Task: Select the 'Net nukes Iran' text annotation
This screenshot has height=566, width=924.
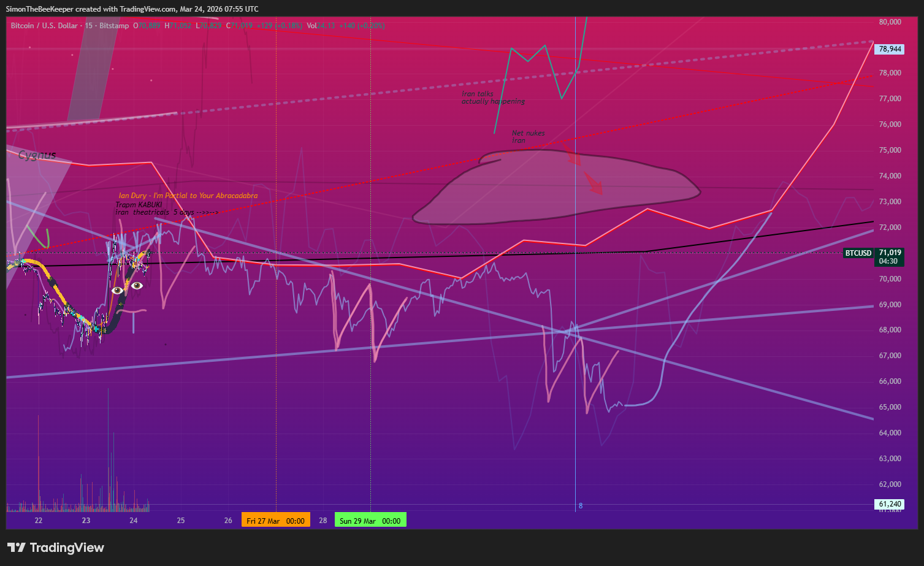Action: [x=527, y=137]
